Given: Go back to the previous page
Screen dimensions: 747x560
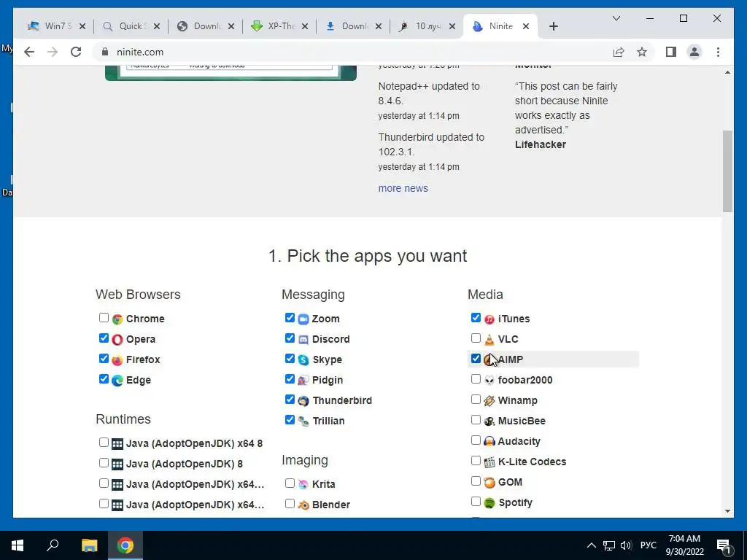Looking at the screenshot, I should 29,52.
